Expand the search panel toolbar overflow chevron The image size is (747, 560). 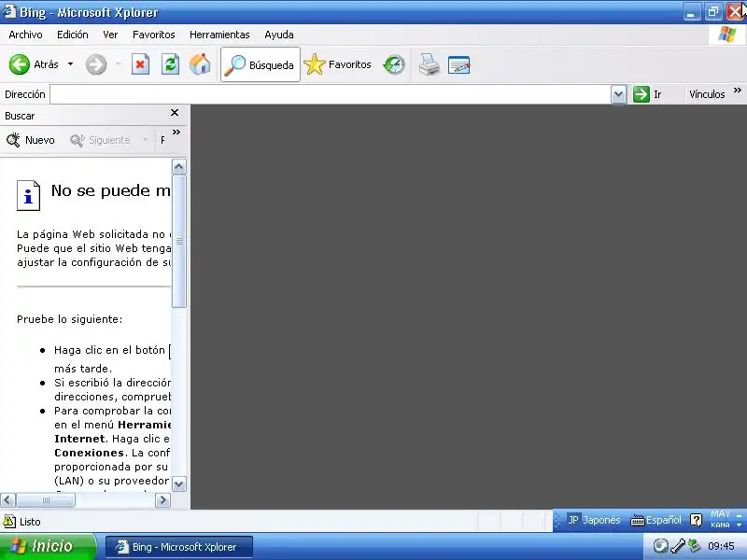tap(176, 132)
